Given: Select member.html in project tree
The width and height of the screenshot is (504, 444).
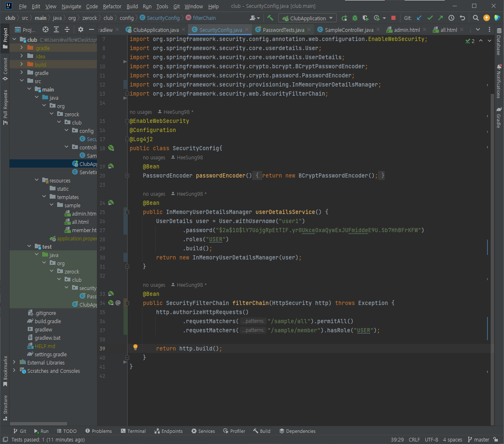Looking at the screenshot, I should click(x=80, y=230).
